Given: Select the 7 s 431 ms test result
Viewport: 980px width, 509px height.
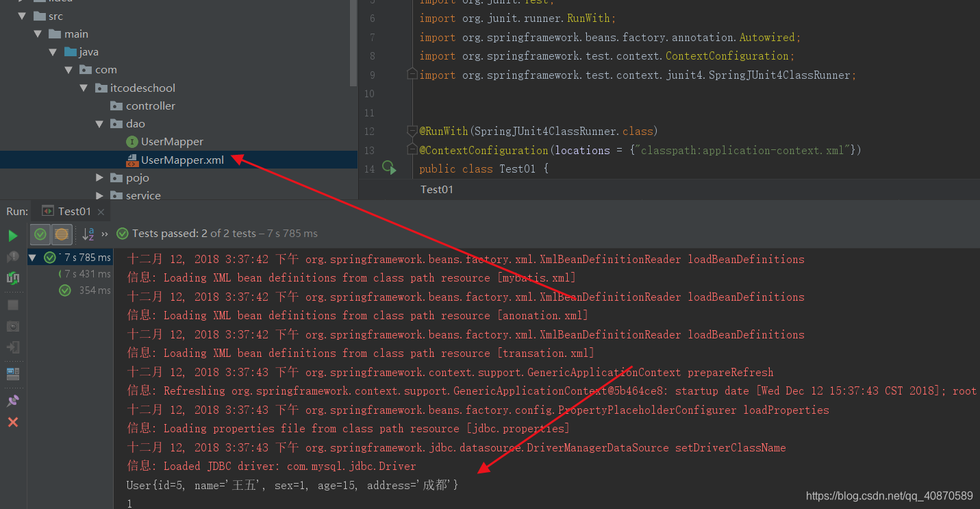Looking at the screenshot, I should point(84,274).
